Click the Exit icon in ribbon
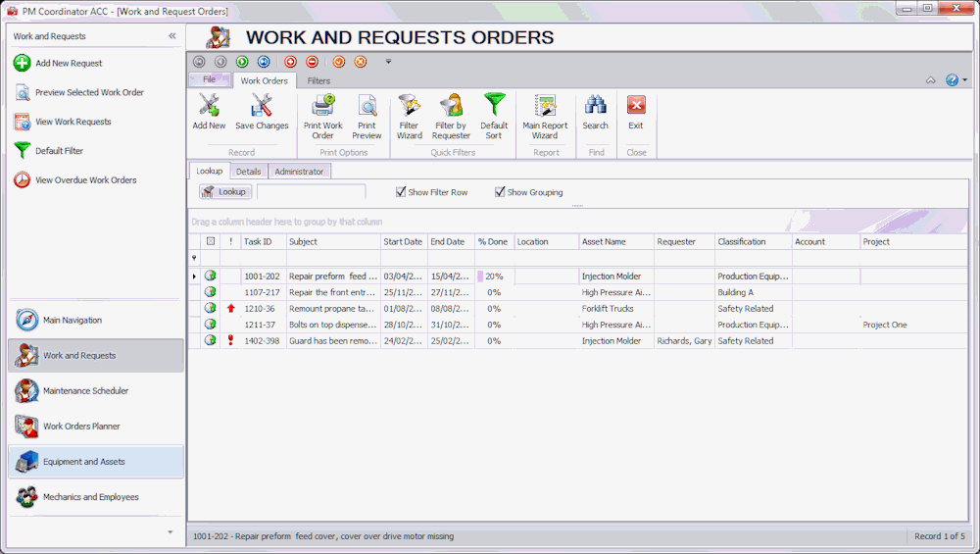The width and height of the screenshot is (980, 554). 636,107
